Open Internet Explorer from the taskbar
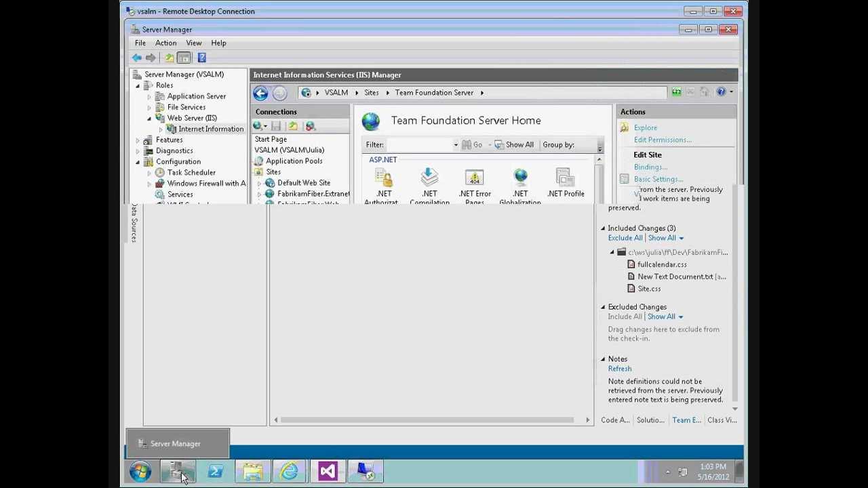Image resolution: width=868 pixels, height=488 pixels. pyautogui.click(x=290, y=471)
